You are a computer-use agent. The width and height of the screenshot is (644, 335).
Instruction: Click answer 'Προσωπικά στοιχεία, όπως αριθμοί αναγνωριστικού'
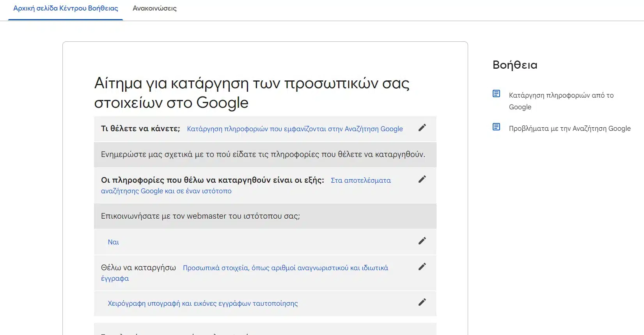245,273
